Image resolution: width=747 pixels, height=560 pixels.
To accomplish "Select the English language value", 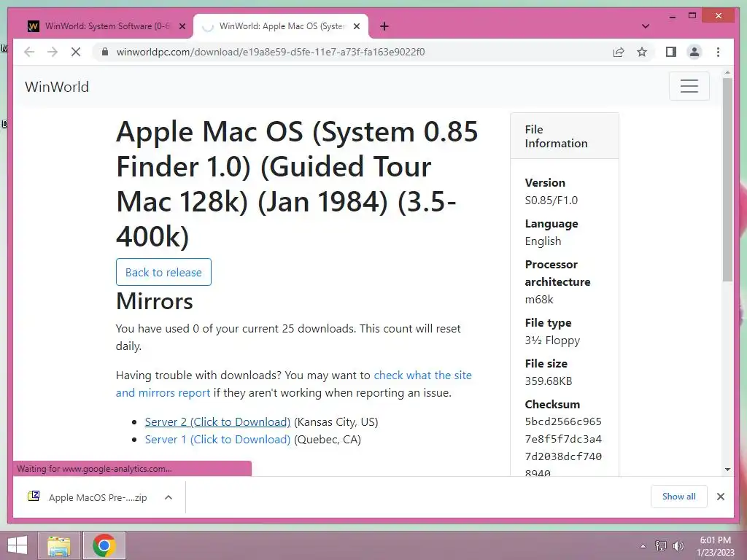I will coord(543,241).
